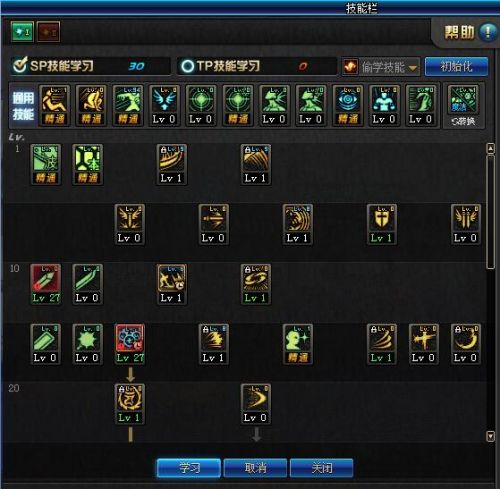The height and width of the screenshot is (489, 500).
Task: Open the 偷学技能 dropdown
Action: click(381, 67)
